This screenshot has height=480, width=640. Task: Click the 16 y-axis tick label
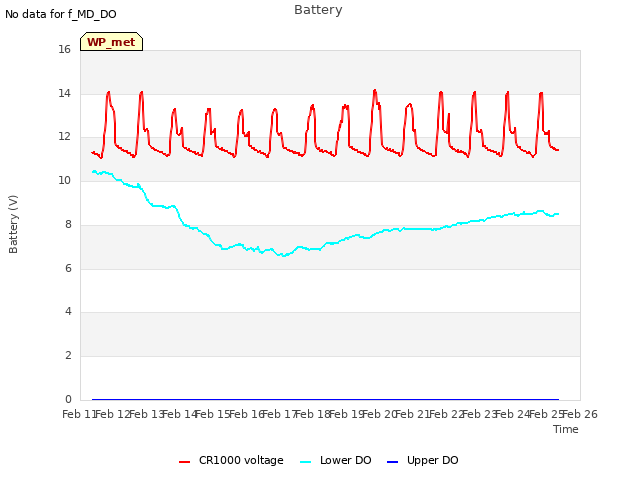tap(64, 49)
